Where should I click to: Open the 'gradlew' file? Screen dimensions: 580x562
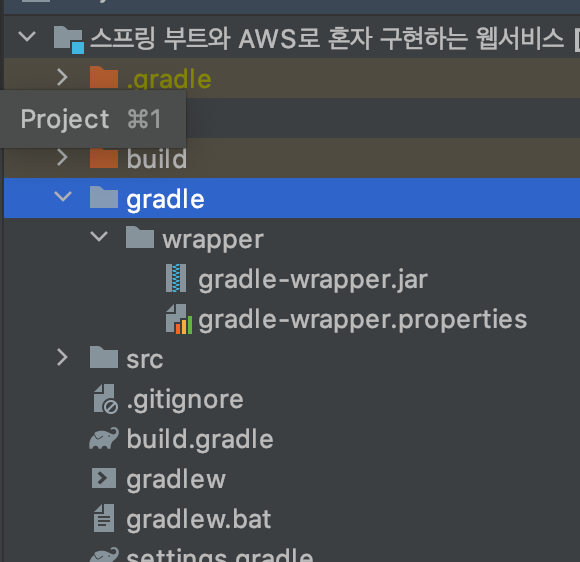point(176,479)
